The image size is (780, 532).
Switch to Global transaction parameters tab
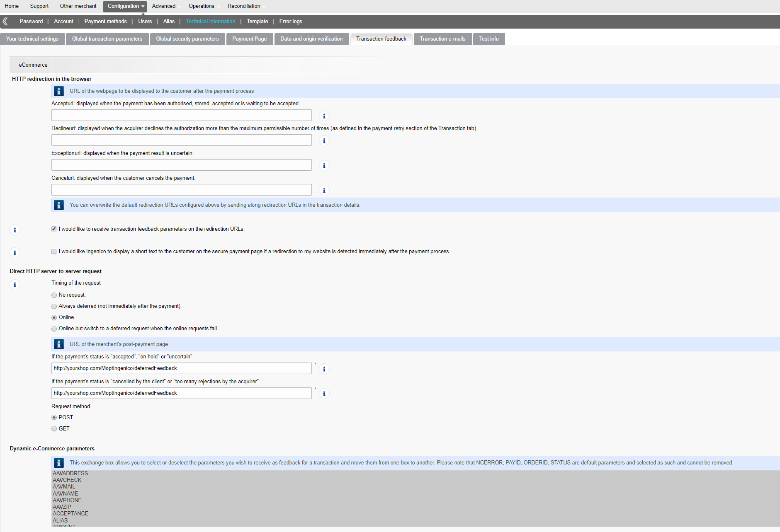107,39
